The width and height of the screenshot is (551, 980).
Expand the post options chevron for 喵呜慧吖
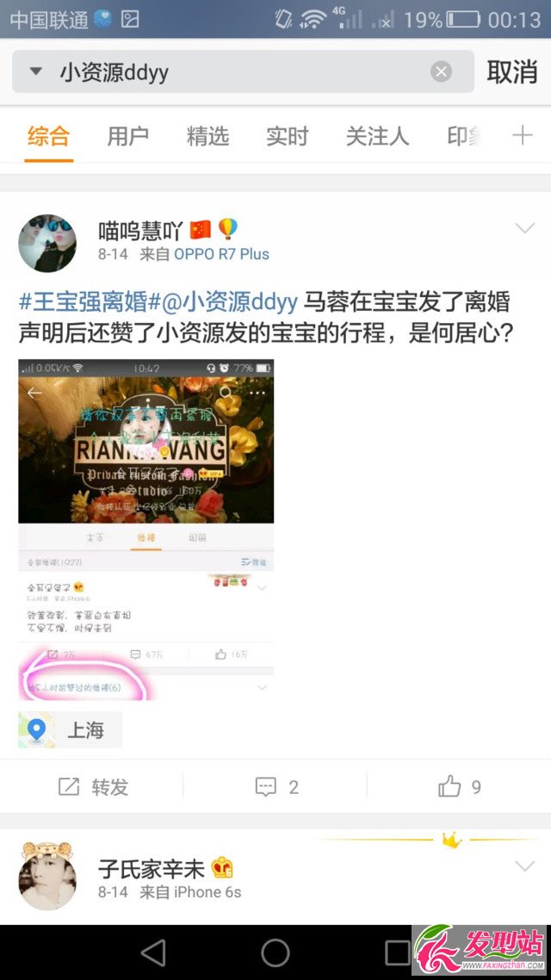pyautogui.click(x=525, y=228)
